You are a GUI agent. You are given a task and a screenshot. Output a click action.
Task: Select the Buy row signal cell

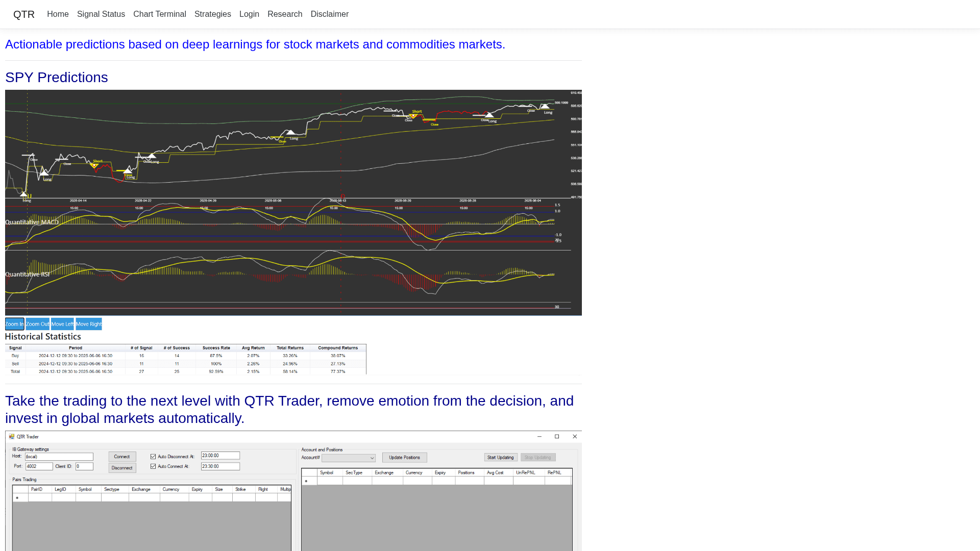click(x=15, y=356)
